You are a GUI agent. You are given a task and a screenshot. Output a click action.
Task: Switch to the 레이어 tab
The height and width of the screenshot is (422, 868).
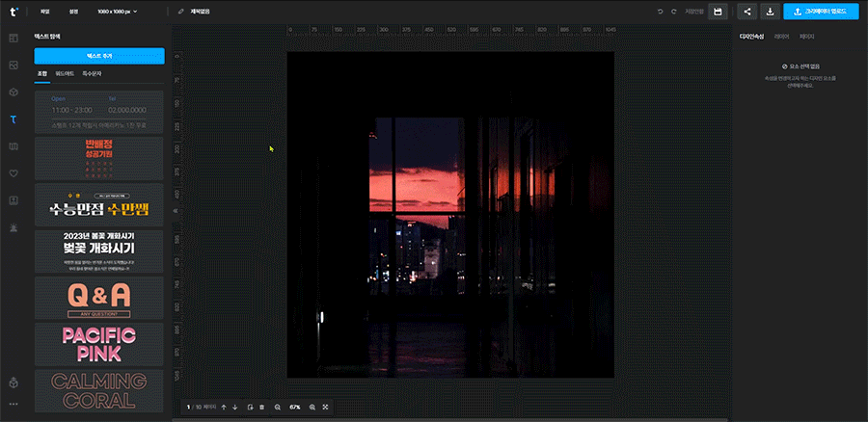pos(782,36)
